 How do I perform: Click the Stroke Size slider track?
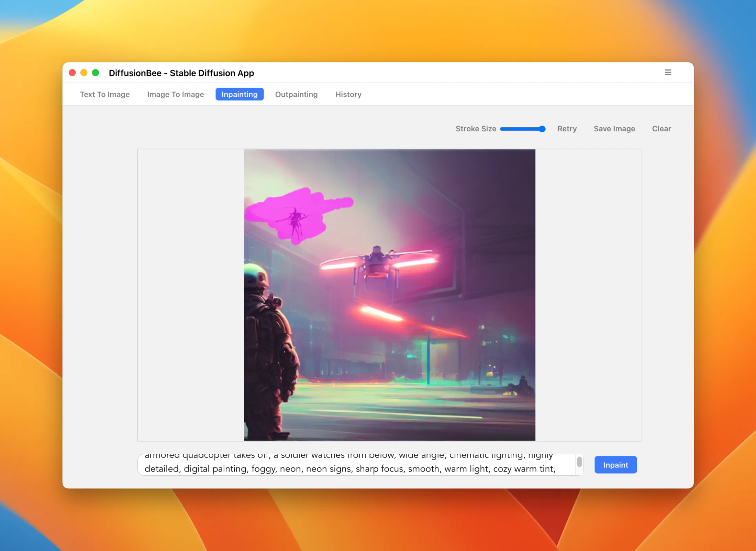pyautogui.click(x=519, y=129)
